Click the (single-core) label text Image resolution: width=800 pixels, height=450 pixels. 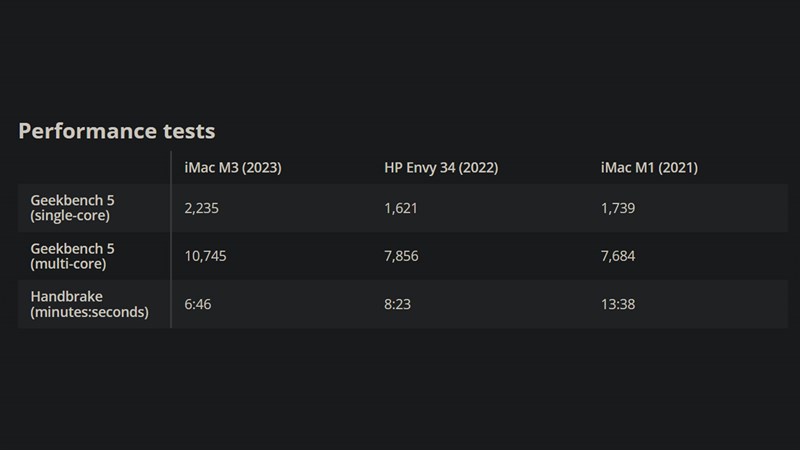tap(71, 216)
